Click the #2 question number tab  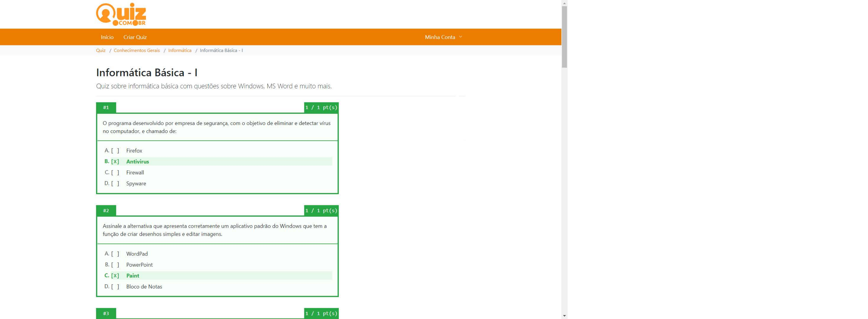click(106, 210)
